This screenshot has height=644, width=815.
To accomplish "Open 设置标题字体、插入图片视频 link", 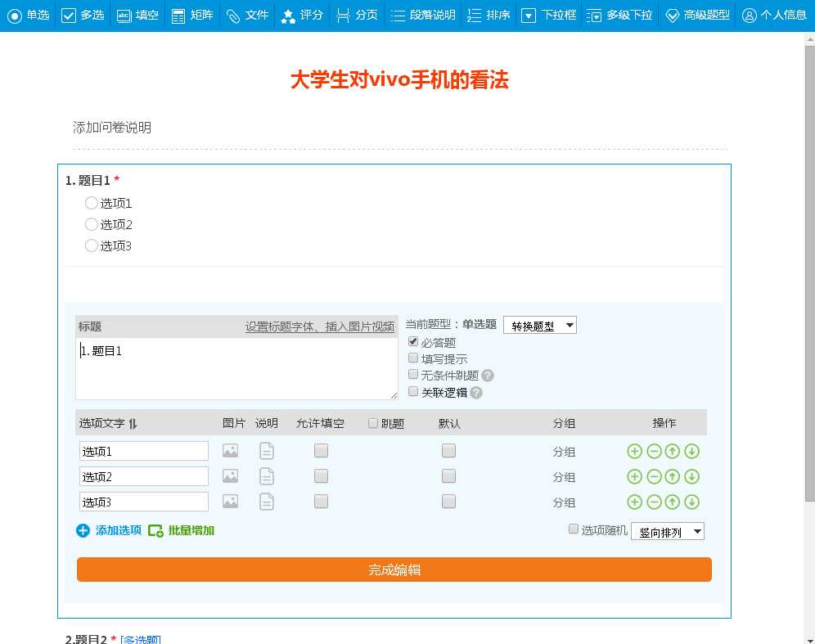I will pyautogui.click(x=320, y=327).
